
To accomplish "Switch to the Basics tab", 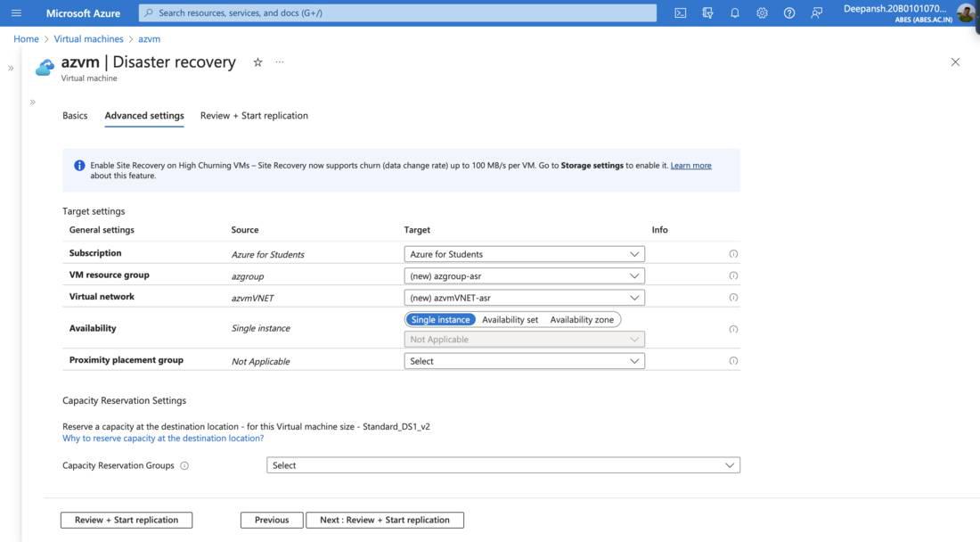I will 75,116.
